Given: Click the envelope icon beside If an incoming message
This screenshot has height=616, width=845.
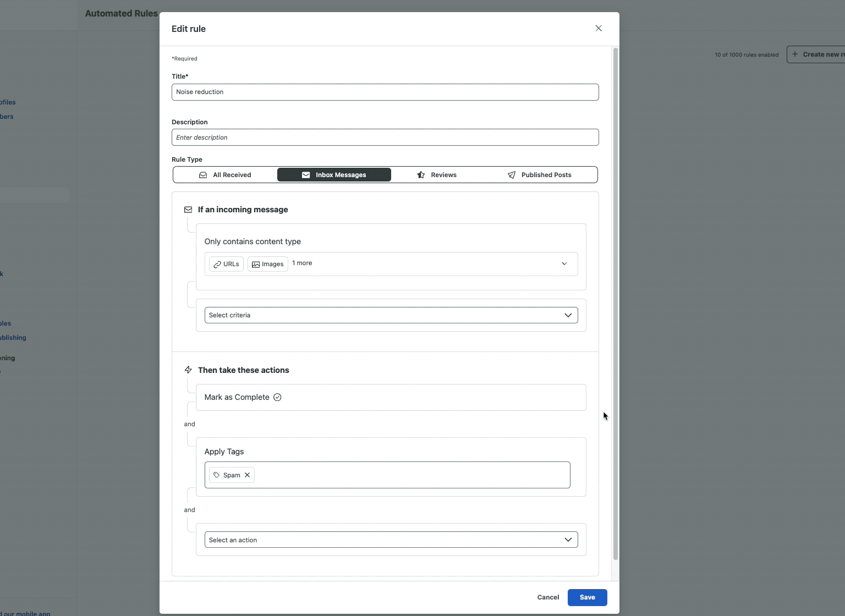Looking at the screenshot, I should 188,210.
